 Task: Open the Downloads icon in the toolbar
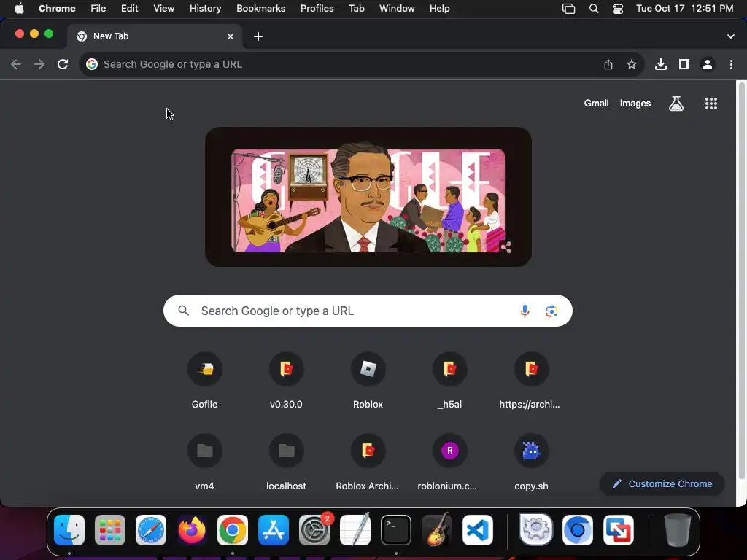click(661, 64)
